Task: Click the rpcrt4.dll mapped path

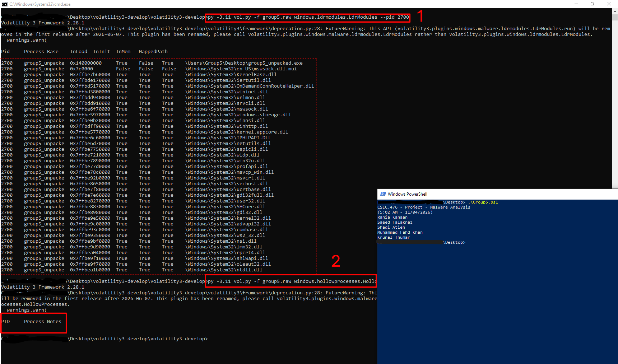Action: click(225, 253)
